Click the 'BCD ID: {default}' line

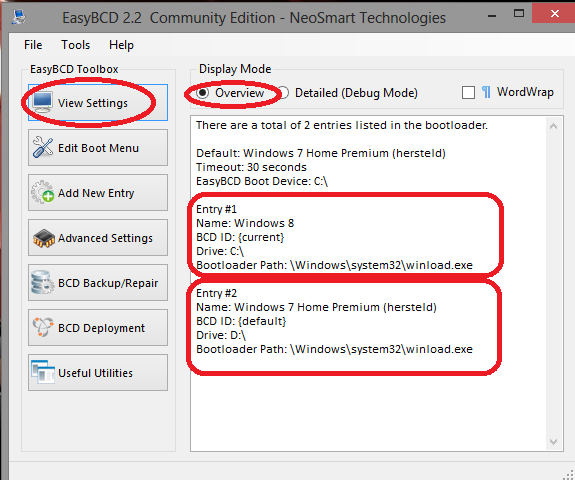(x=241, y=321)
